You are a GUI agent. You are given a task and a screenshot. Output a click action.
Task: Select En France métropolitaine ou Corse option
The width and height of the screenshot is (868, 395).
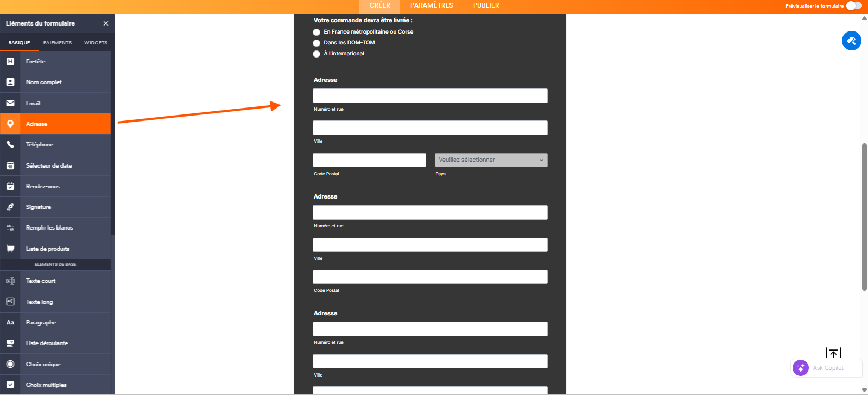point(316,32)
